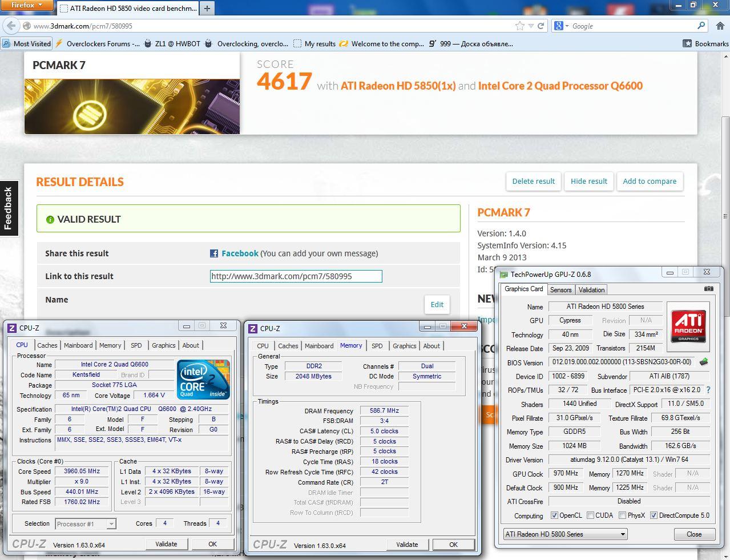This screenshot has width=730, height=560.
Task: Open the Feedback side tab
Action: [9, 208]
